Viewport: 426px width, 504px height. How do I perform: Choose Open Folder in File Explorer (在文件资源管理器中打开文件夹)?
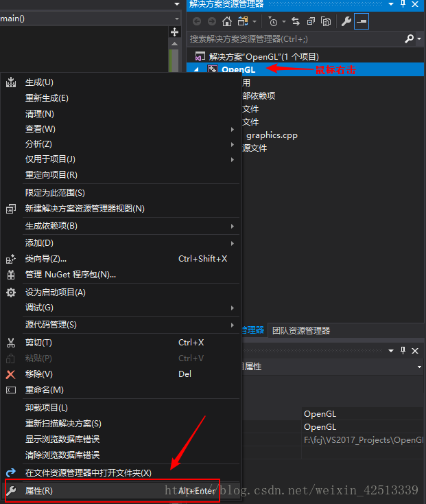point(121,473)
